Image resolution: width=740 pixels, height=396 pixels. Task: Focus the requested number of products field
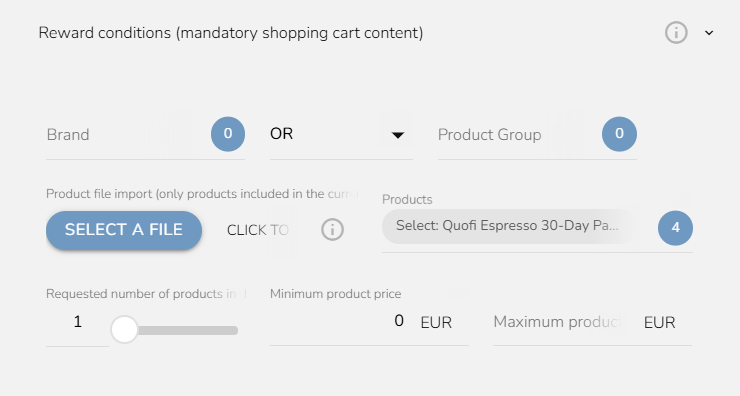pyautogui.click(x=77, y=323)
